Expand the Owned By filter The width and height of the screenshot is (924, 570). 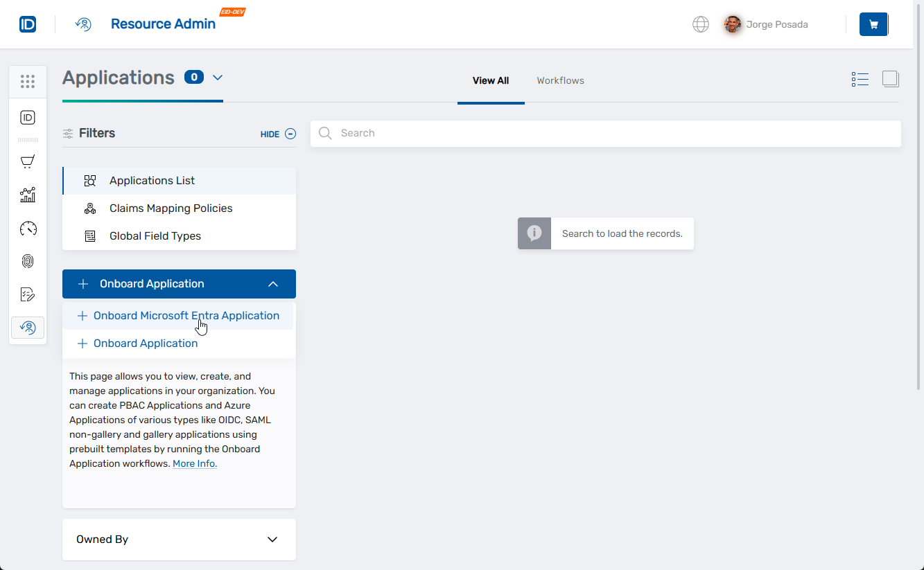coord(272,539)
